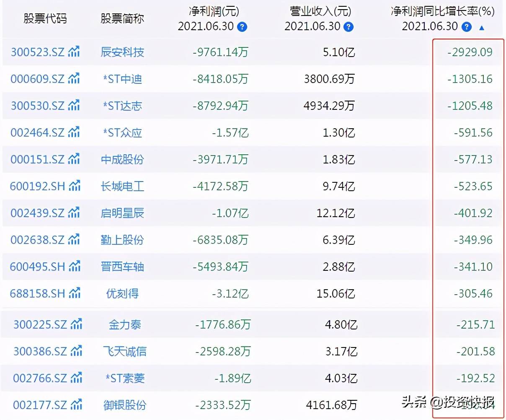Select the 股票代码 column header
This screenshot has width=506, height=420.
click(x=45, y=19)
